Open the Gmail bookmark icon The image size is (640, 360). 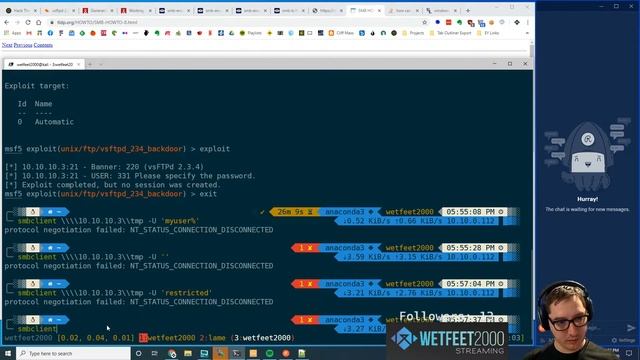click(29, 33)
